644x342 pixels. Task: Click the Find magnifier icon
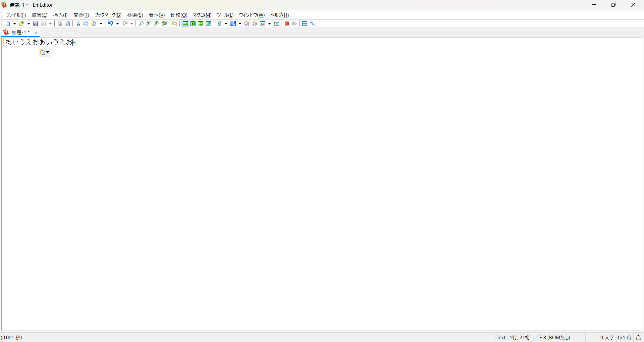[141, 23]
